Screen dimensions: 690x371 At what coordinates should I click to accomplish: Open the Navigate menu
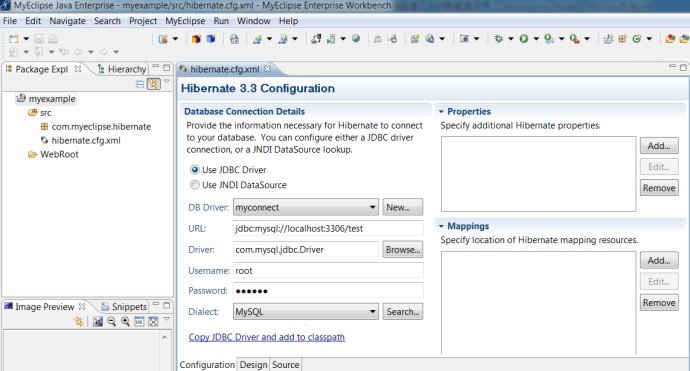(67, 21)
